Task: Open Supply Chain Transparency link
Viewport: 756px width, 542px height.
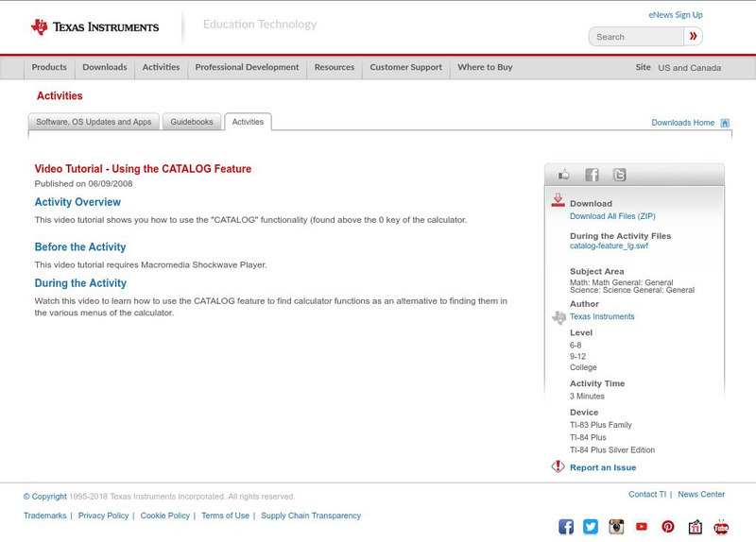Action: [x=311, y=516]
